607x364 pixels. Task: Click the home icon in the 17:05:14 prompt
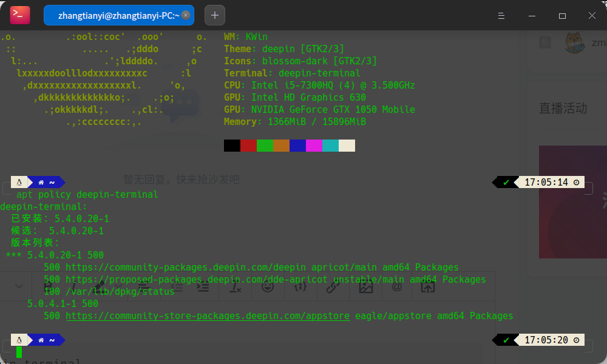41,182
